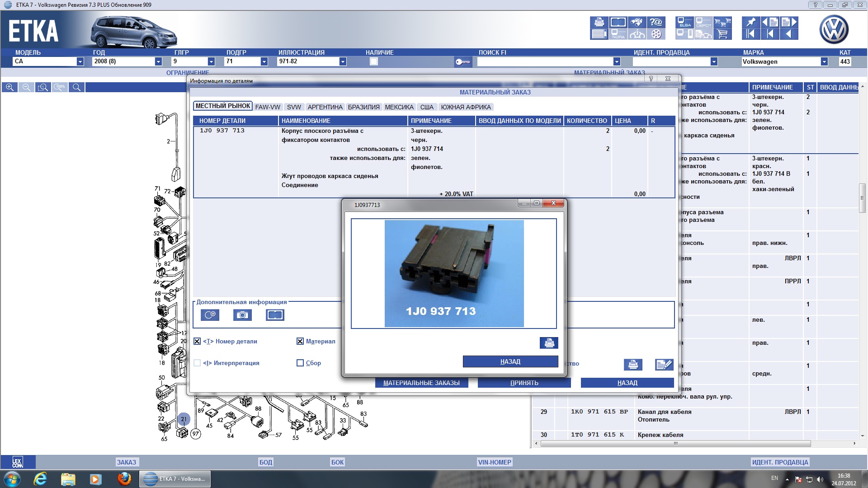Screen dimensions: 868x488
Task: Click the frame/illustration icon in top toolbar
Action: point(618,22)
